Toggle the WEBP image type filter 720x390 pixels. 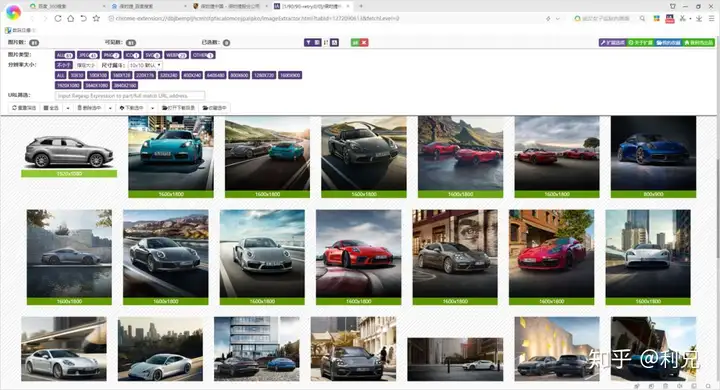click(x=176, y=55)
